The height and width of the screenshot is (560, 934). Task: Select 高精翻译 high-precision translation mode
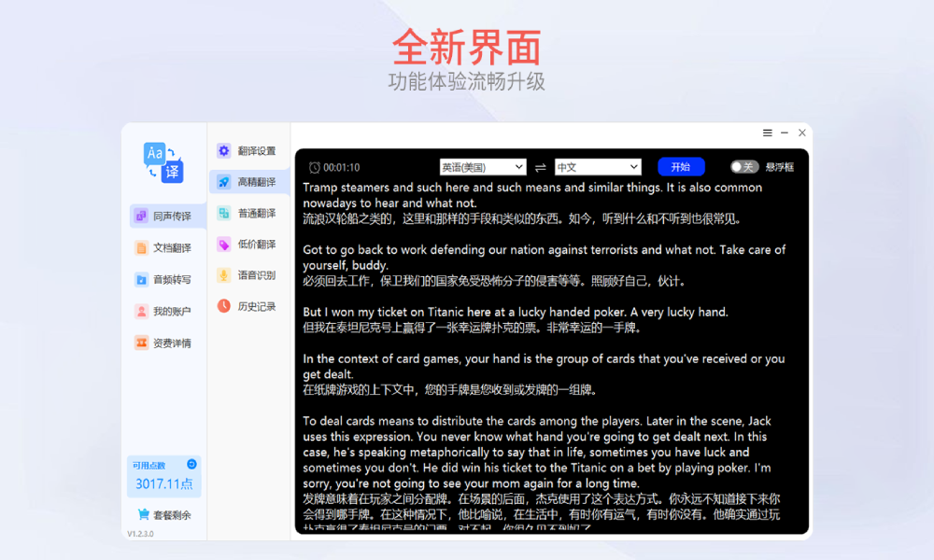248,181
